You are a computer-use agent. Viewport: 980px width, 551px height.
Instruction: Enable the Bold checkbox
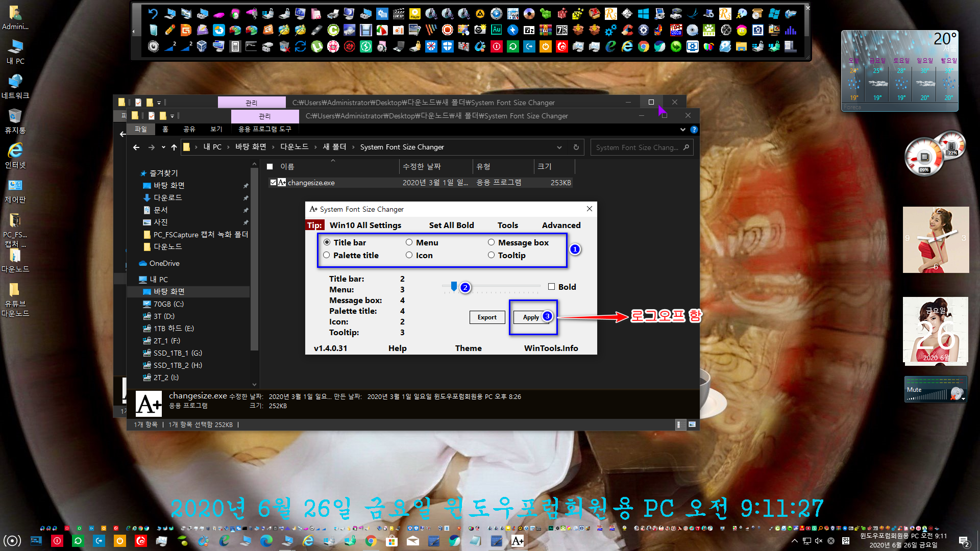551,286
